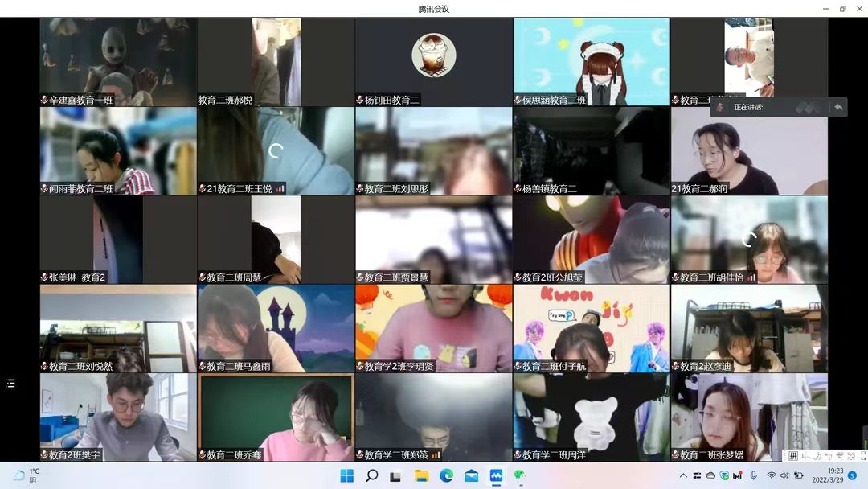Click the taskbar Search magnifier icon
868x489 pixels.
(x=371, y=475)
